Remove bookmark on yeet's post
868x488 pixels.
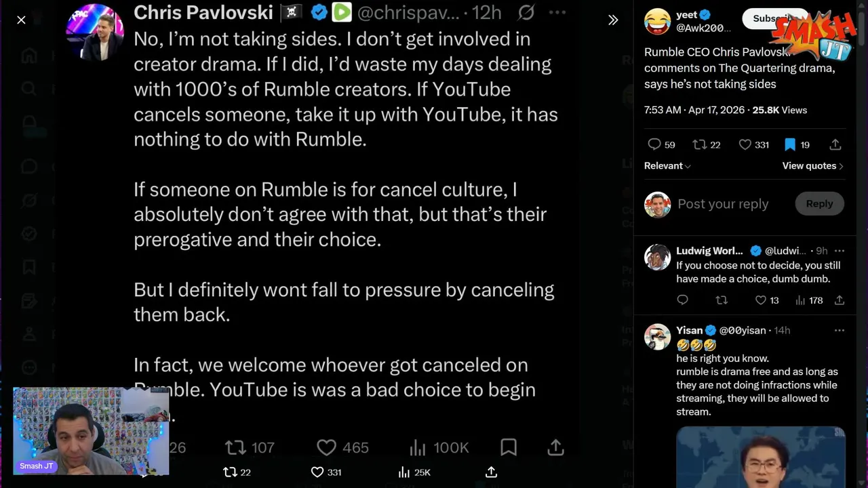click(790, 144)
